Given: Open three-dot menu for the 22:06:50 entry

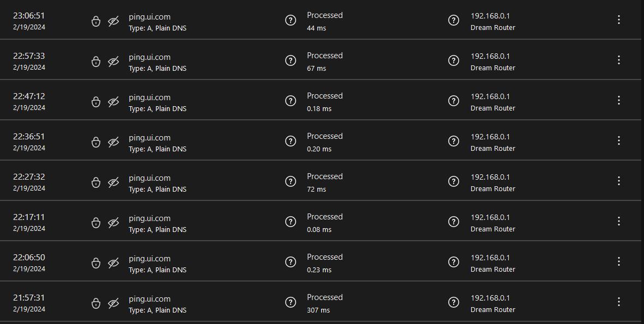Looking at the screenshot, I should coord(618,262).
